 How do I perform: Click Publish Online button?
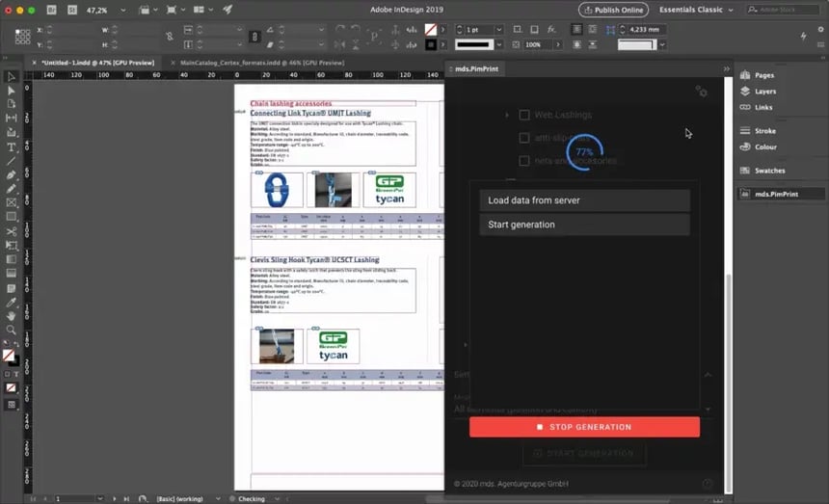click(x=613, y=10)
